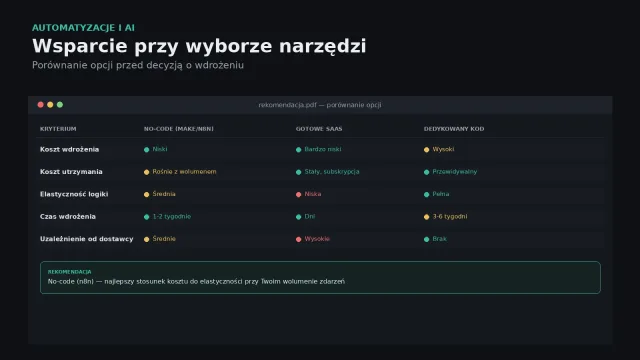Click the green dot beside Stały, subskrypcja

[x=298, y=172]
